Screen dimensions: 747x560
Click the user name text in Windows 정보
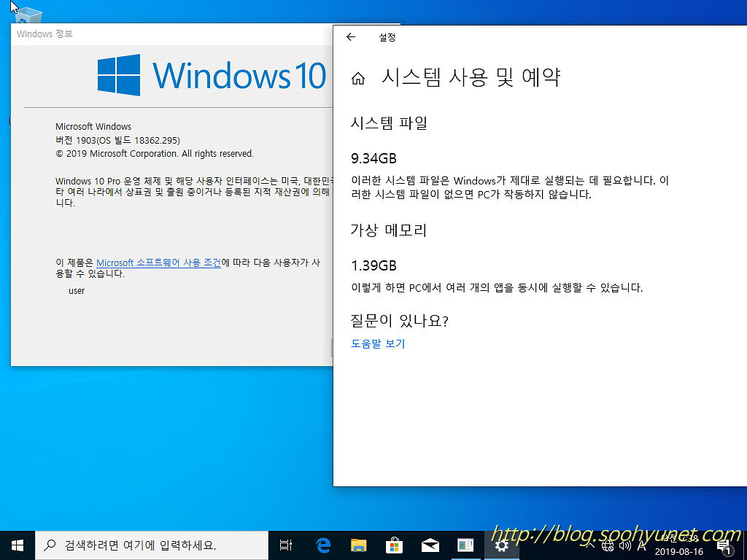(x=76, y=291)
